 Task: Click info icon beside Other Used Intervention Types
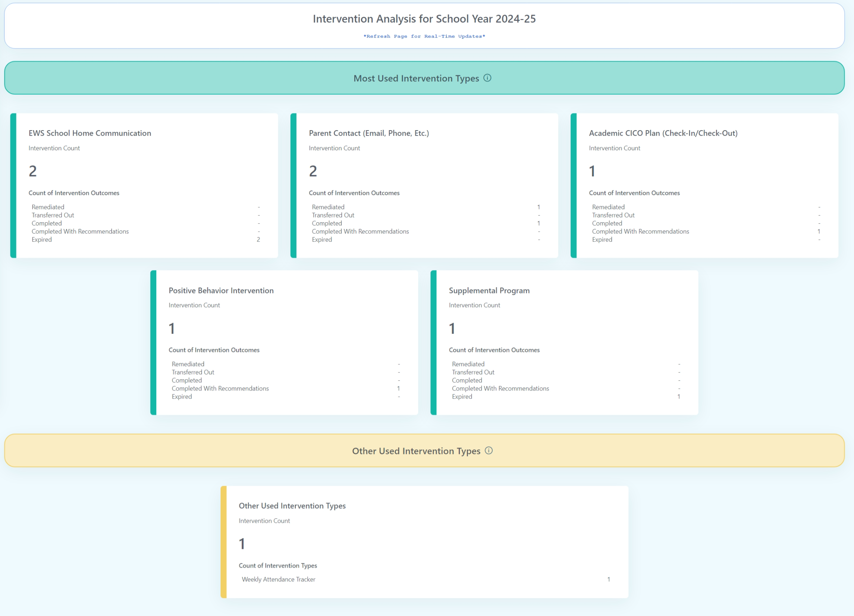pyautogui.click(x=489, y=450)
